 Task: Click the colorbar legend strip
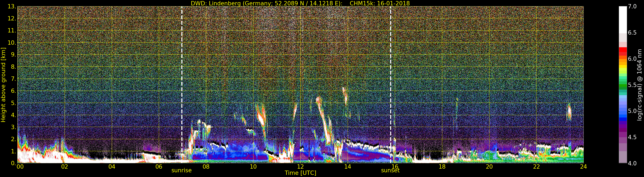click(x=623, y=85)
